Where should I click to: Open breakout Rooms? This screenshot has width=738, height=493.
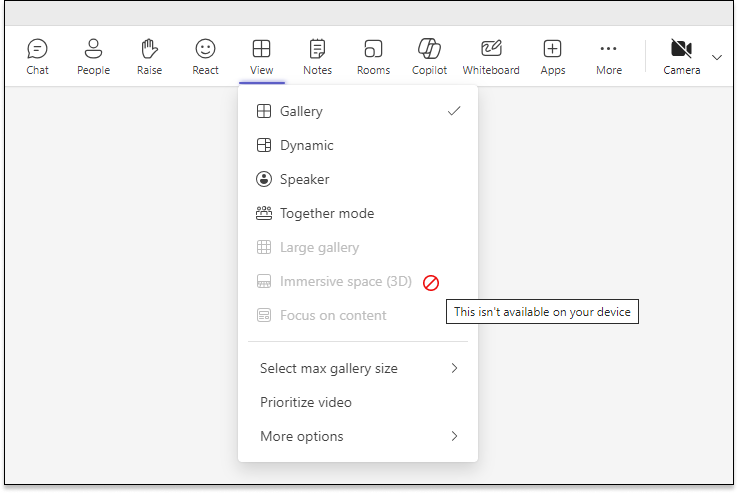[x=373, y=57]
